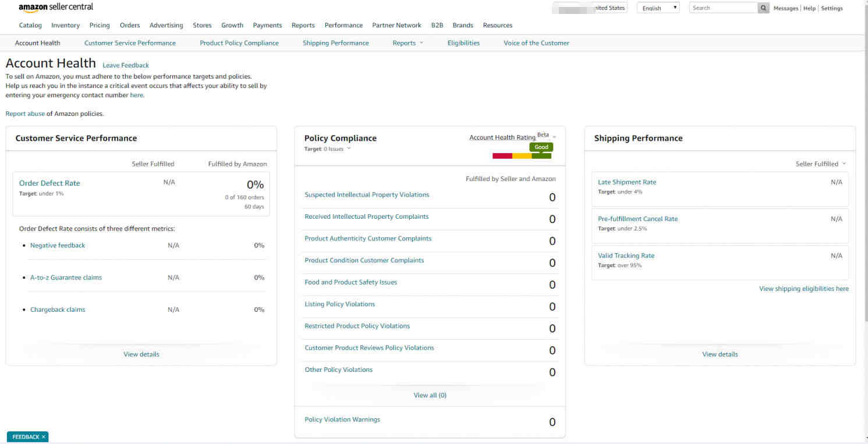This screenshot has height=444, width=868.
Task: Click View all (0) link
Action: coord(430,395)
